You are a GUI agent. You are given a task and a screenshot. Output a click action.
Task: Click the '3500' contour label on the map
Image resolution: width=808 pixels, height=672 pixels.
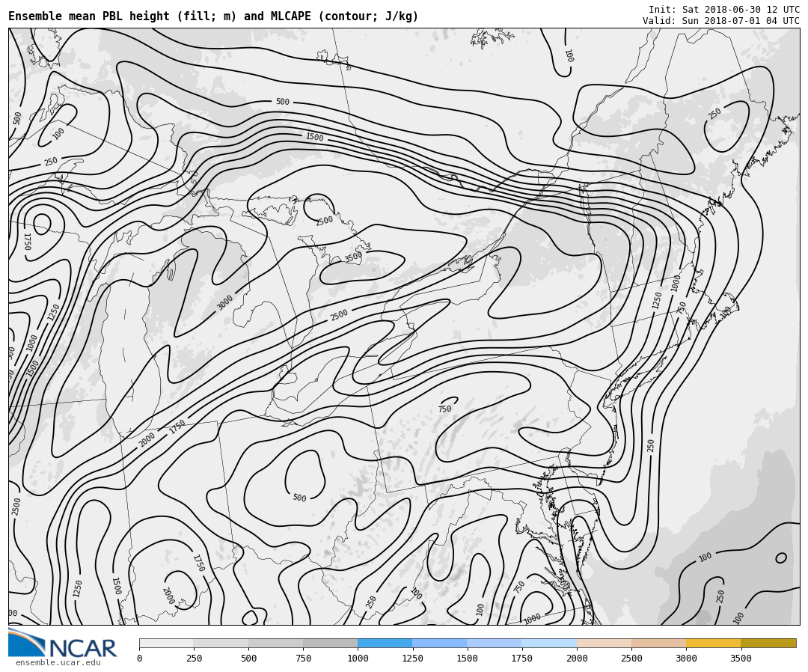[x=353, y=257]
